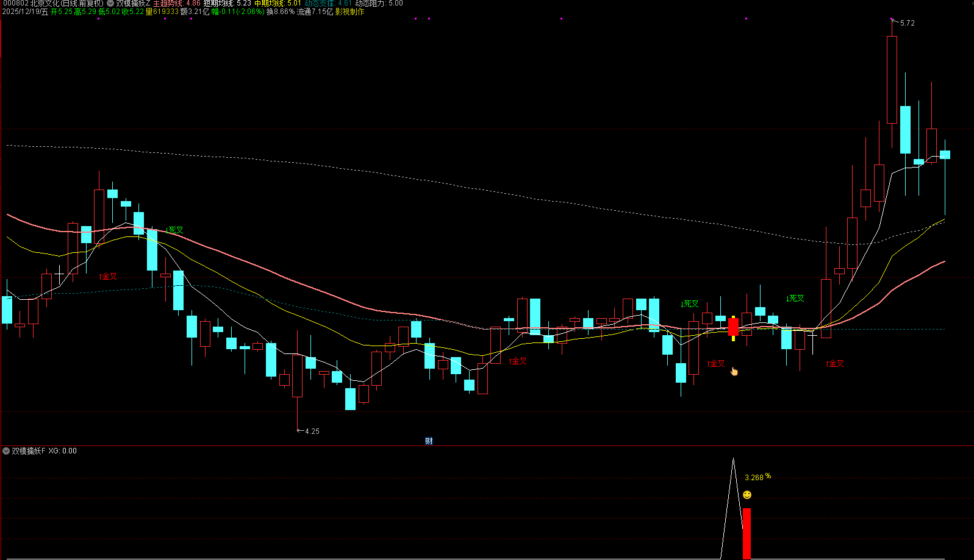
Task: Click the 主趋势线: 4.86 readout
Action: tap(176, 3)
